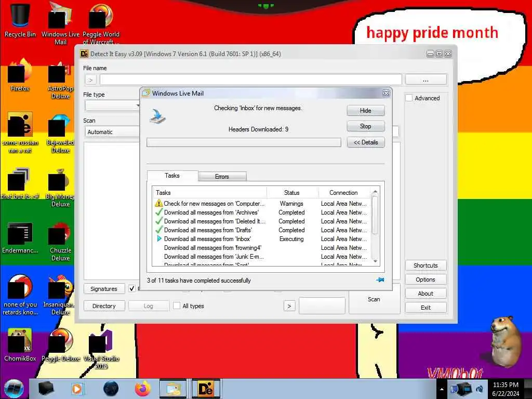Open Endermanc... desktop shortcut
Image resolution: width=532 pixels, height=399 pixels.
pyautogui.click(x=20, y=237)
